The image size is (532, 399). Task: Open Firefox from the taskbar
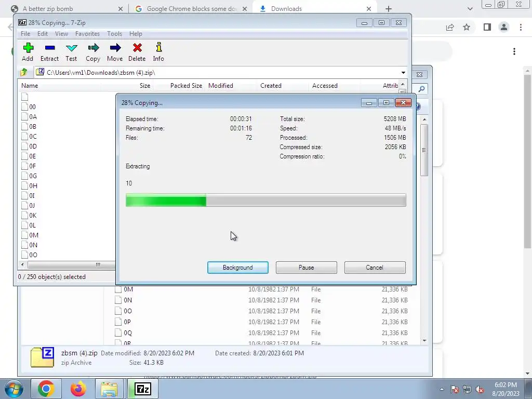78,389
